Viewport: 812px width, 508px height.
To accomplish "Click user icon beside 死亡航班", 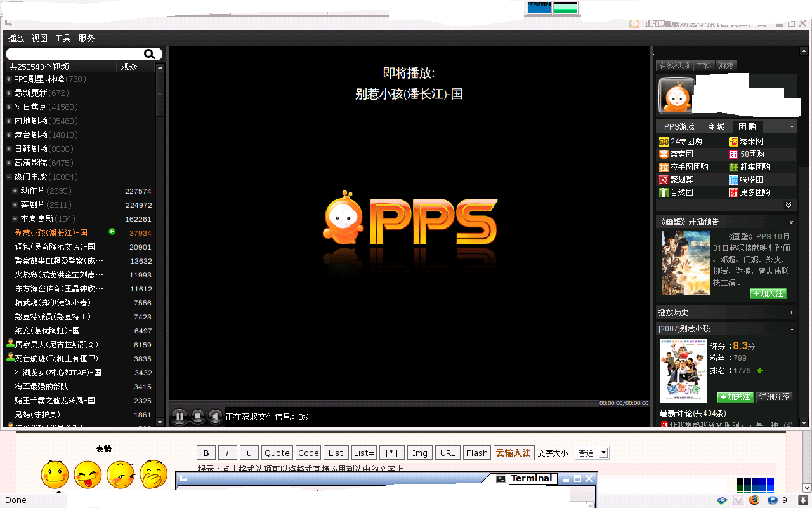I will pyautogui.click(x=10, y=358).
